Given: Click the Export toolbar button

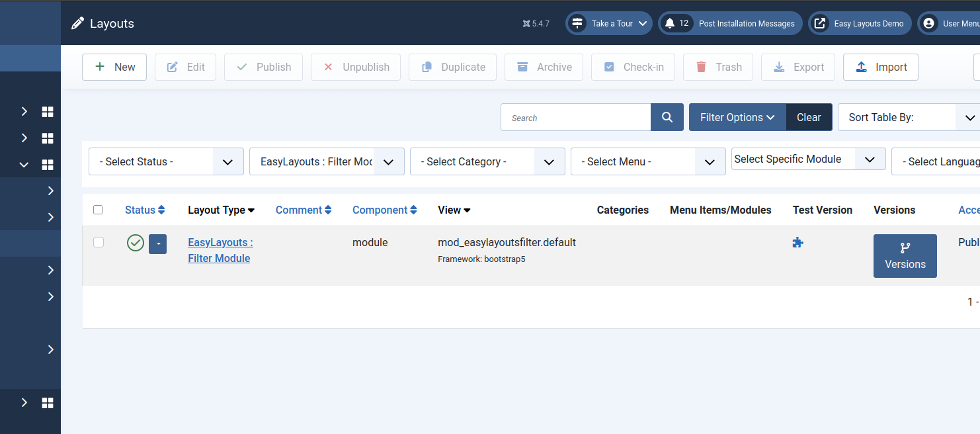Looking at the screenshot, I should [798, 67].
